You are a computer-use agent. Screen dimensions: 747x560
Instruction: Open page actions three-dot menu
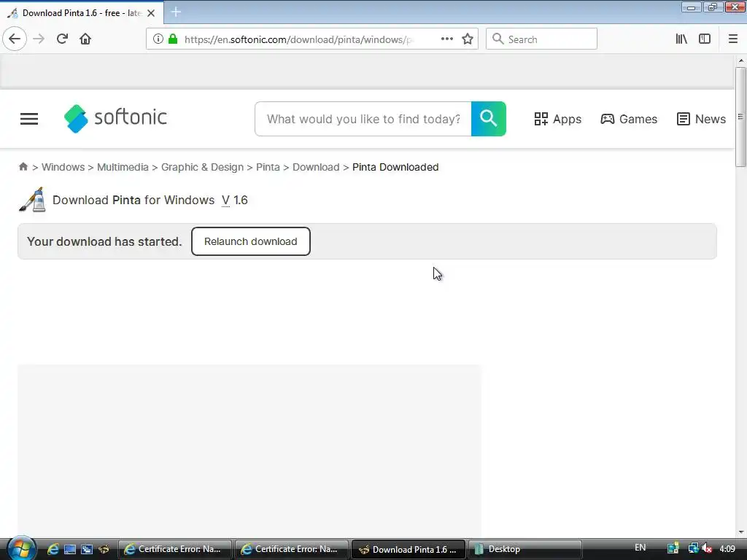point(447,39)
